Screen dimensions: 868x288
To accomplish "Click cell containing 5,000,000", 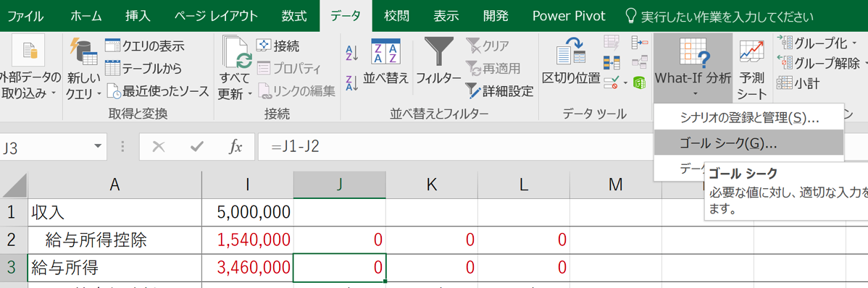I will click(x=248, y=211).
